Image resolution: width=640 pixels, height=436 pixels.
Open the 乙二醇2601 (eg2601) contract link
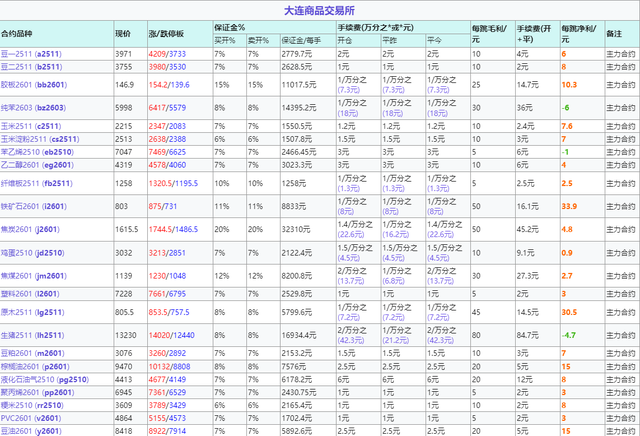(37, 165)
